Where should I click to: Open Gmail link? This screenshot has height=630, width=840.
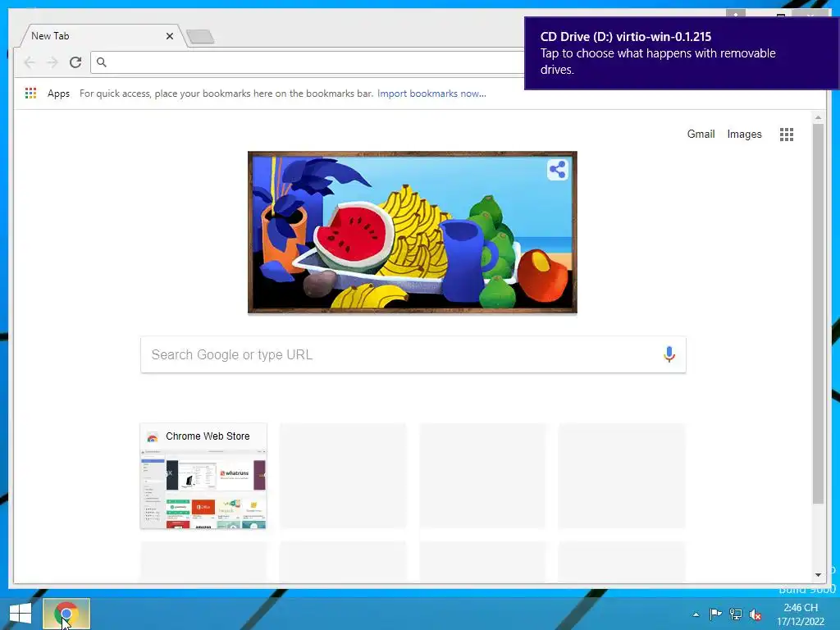click(x=701, y=134)
